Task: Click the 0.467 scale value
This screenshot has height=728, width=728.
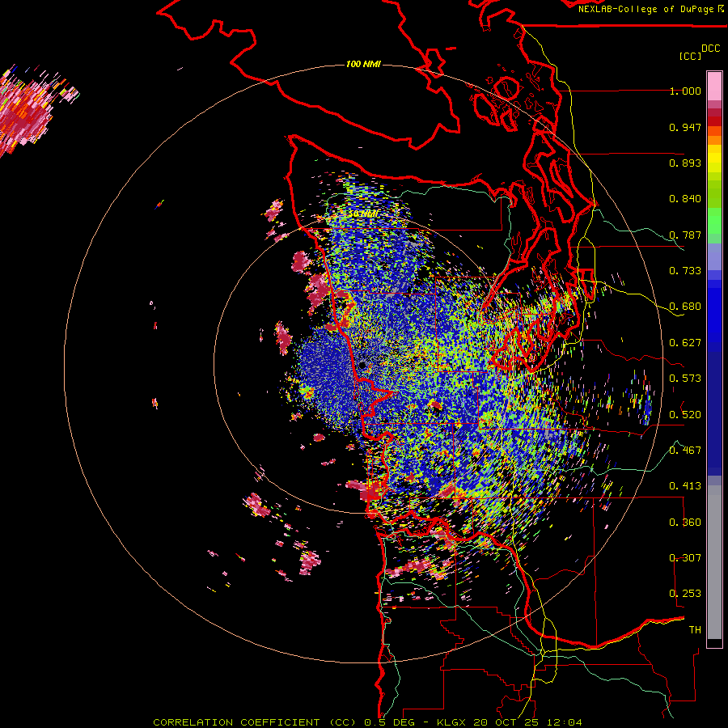Action: [685, 450]
